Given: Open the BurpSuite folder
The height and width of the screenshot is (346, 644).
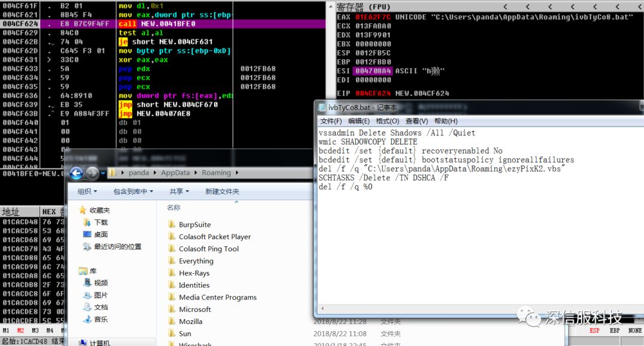Looking at the screenshot, I should pyautogui.click(x=194, y=225).
